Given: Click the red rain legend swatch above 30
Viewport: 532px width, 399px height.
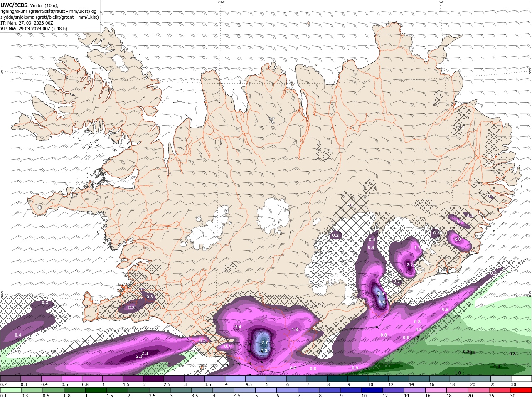Looking at the screenshot, I should (520, 390).
